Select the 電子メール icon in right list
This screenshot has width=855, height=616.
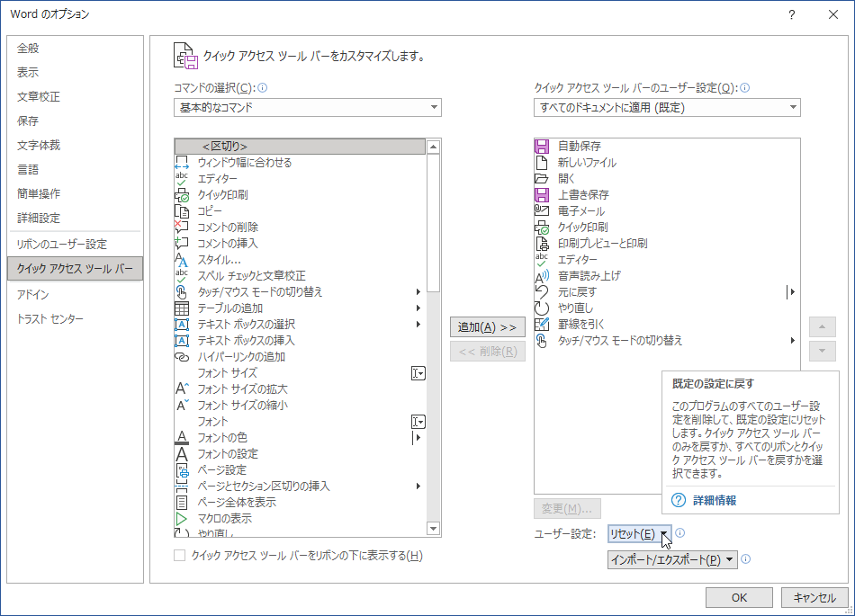click(x=542, y=210)
